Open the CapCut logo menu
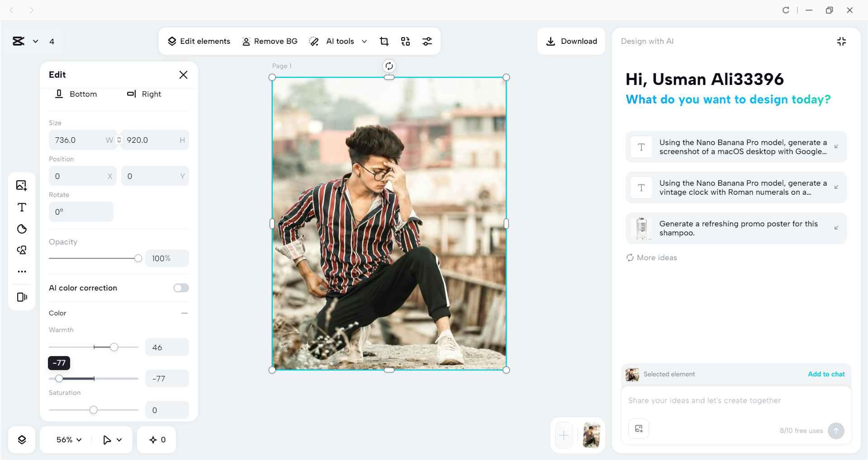Screen dimensions: 868x460 tap(19, 41)
